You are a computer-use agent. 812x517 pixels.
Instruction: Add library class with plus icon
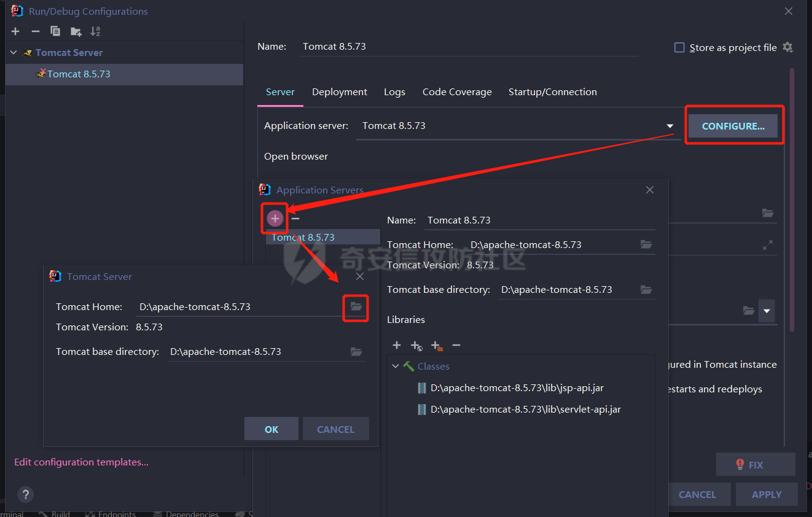397,346
